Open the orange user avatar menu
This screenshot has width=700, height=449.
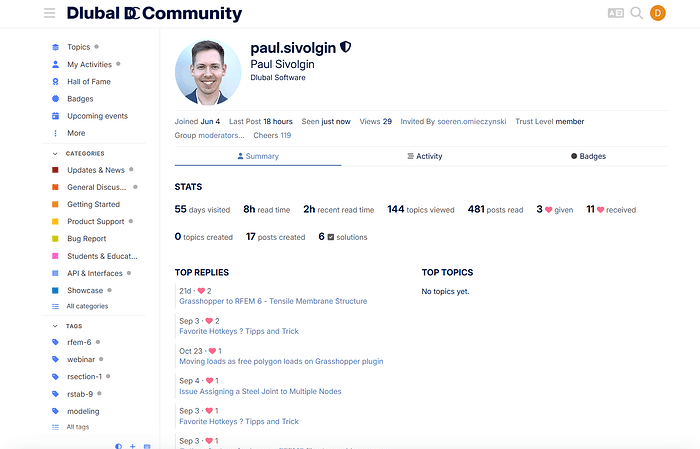(x=657, y=14)
